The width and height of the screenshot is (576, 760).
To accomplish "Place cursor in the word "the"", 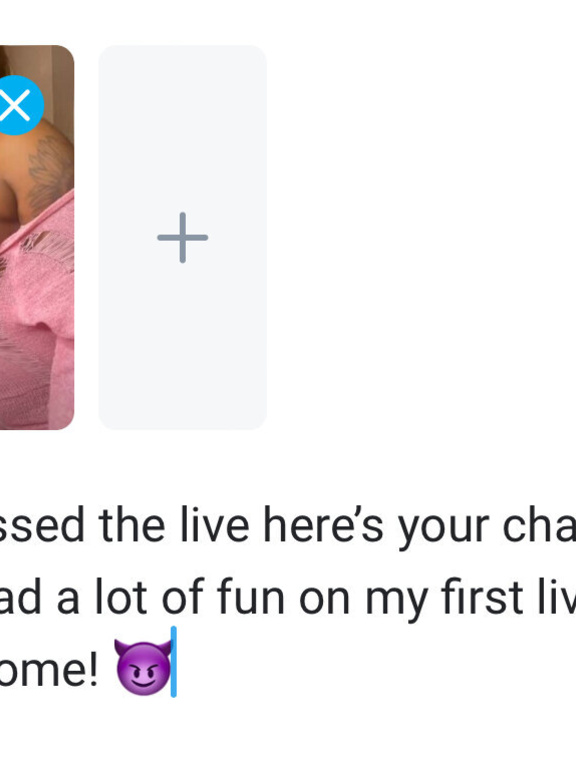I will coord(131,526).
